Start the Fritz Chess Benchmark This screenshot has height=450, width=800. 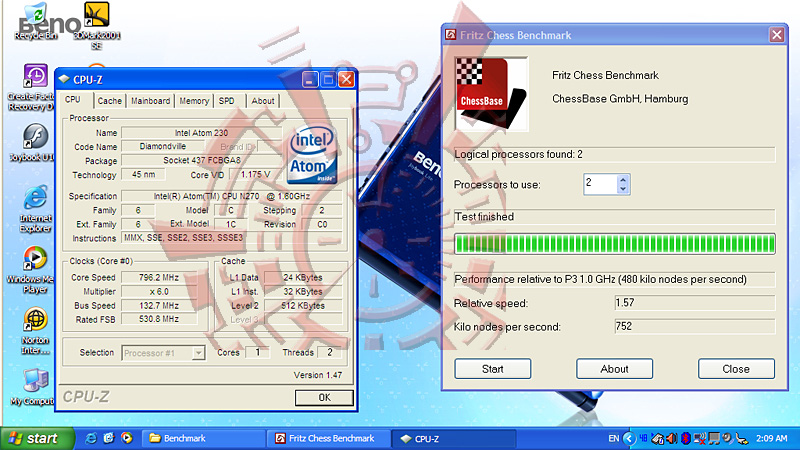click(492, 369)
